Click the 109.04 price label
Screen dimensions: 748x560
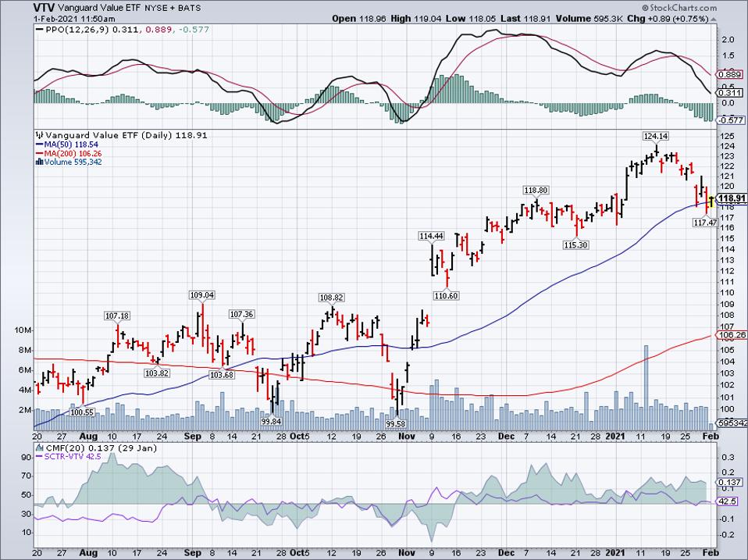point(201,294)
